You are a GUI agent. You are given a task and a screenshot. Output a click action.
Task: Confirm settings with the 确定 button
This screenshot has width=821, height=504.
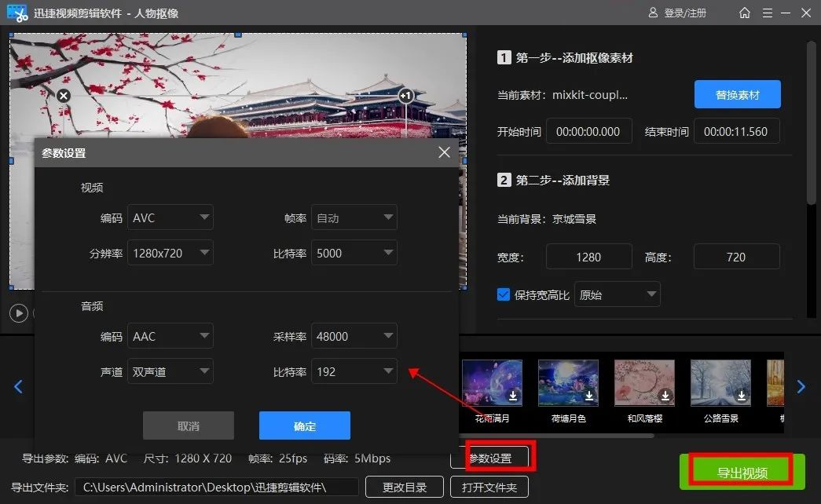[304, 425]
